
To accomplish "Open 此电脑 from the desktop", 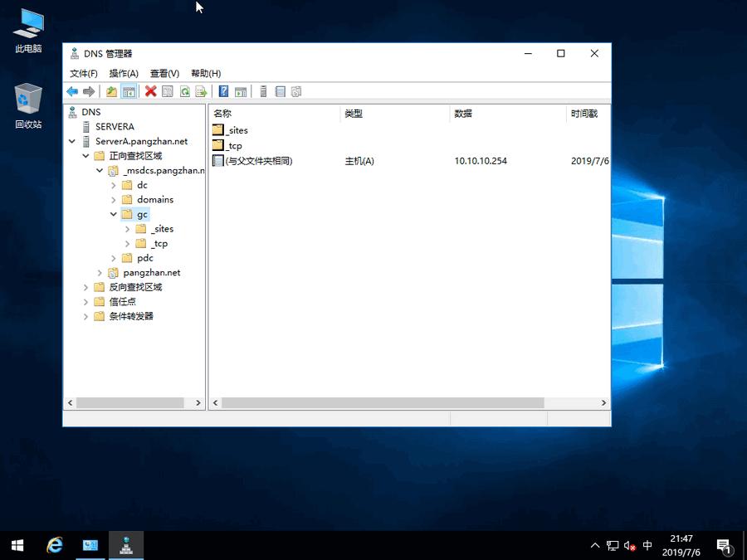I will click(27, 29).
